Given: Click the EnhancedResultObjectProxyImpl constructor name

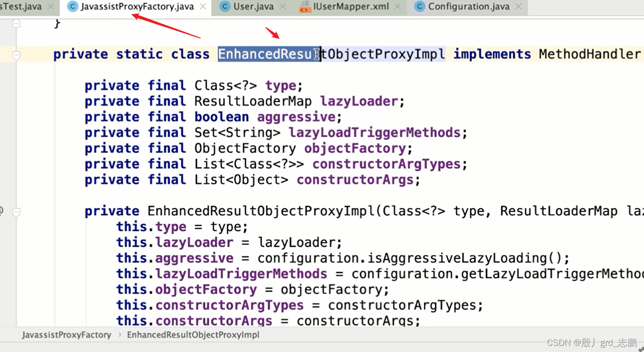Looking at the screenshot, I should (x=261, y=211).
